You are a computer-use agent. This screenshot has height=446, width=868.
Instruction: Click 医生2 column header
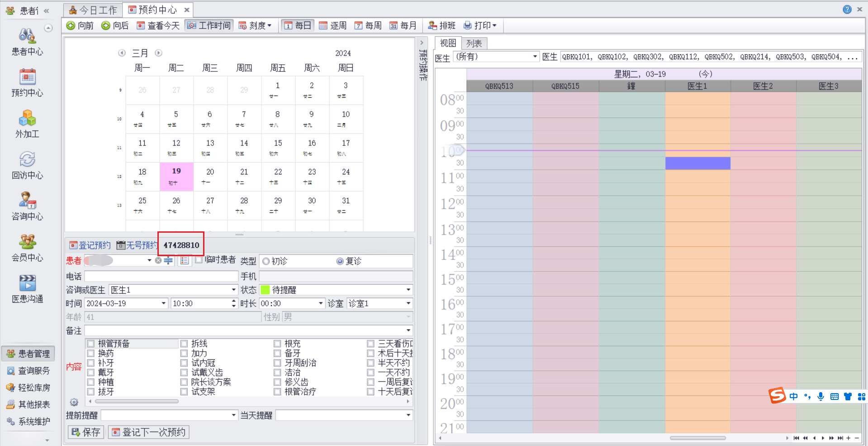[763, 86]
